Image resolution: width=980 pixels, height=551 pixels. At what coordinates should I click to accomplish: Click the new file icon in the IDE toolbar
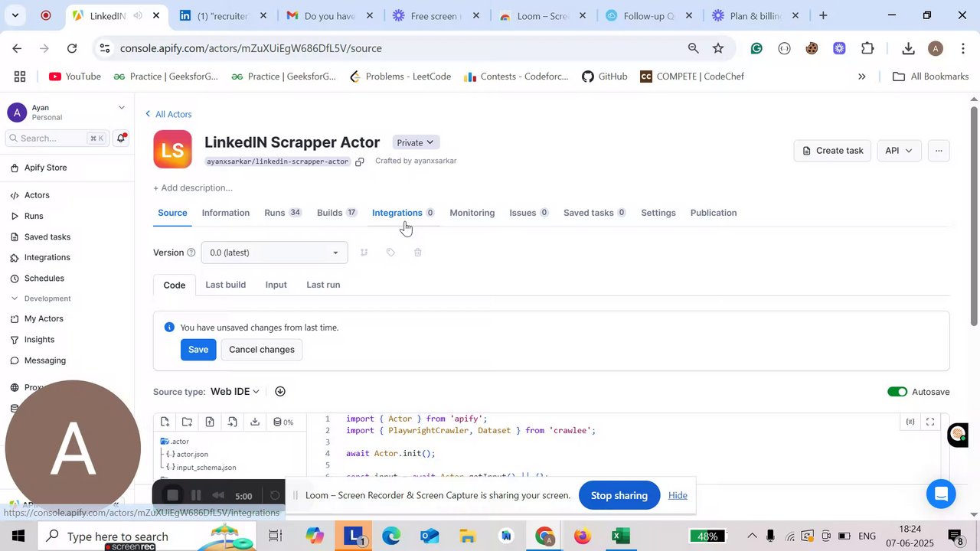coord(165,422)
